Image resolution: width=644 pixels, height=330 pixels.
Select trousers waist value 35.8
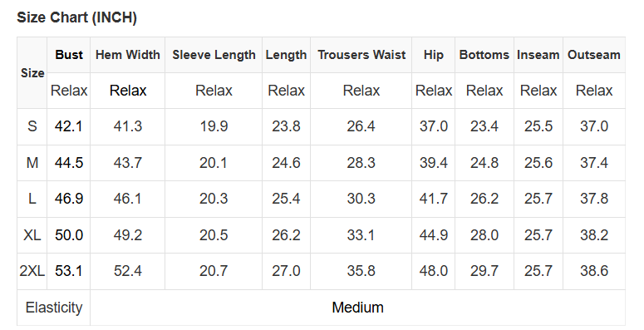tap(361, 271)
